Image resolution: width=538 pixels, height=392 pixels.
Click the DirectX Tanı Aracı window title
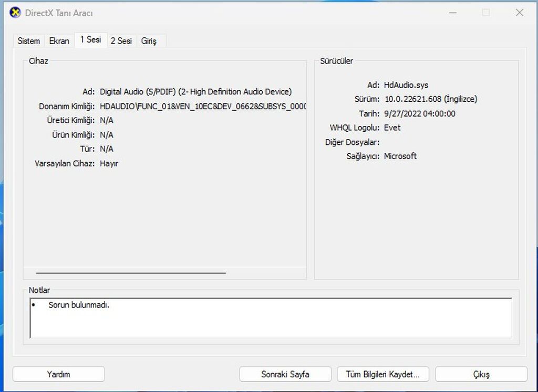pos(59,13)
